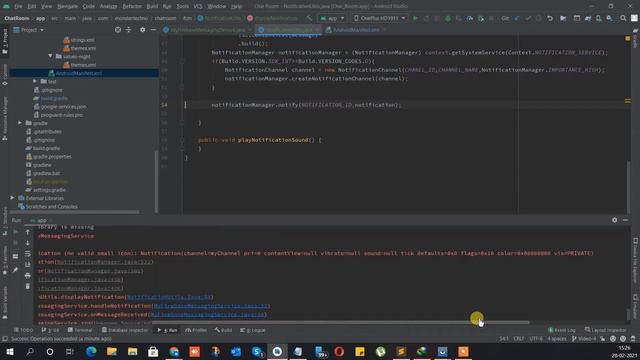Open the Refactor menu
Viewport: 640px width, 360px height.
(132, 7)
